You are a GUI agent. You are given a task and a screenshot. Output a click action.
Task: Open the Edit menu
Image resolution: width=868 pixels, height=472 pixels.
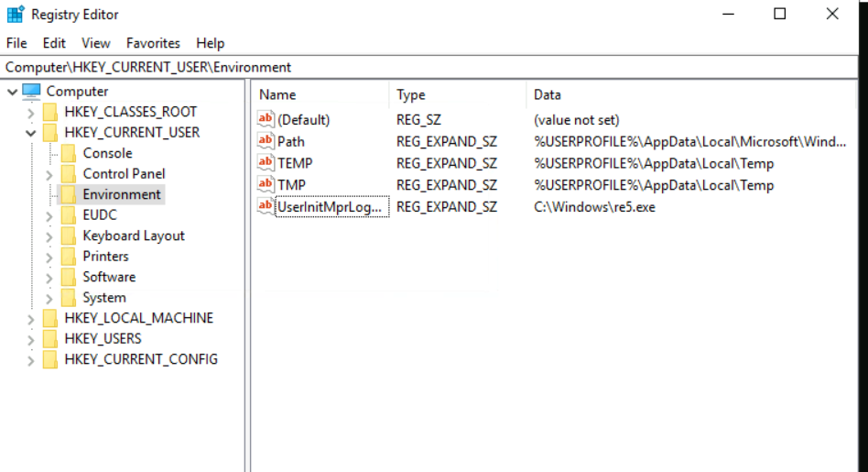point(54,43)
